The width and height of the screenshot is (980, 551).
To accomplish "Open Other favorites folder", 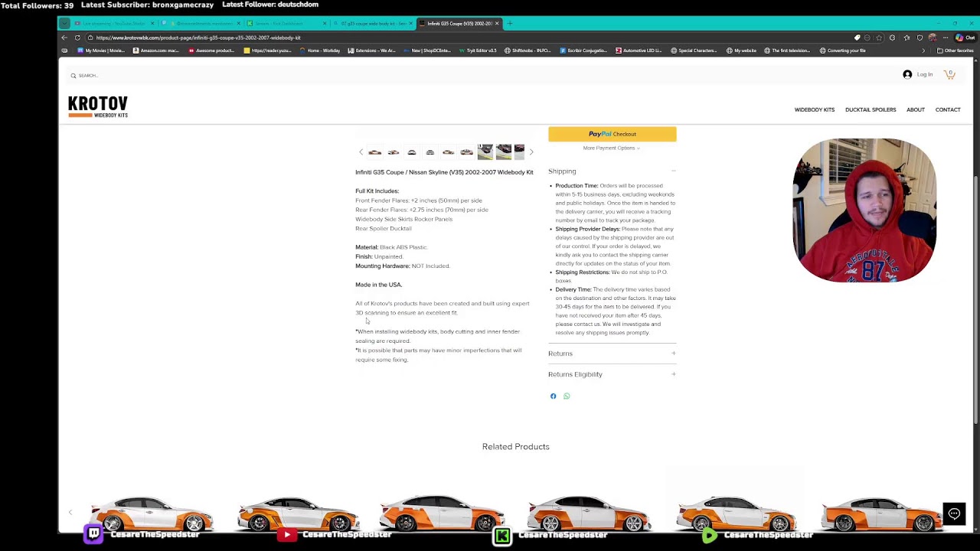I will [955, 51].
